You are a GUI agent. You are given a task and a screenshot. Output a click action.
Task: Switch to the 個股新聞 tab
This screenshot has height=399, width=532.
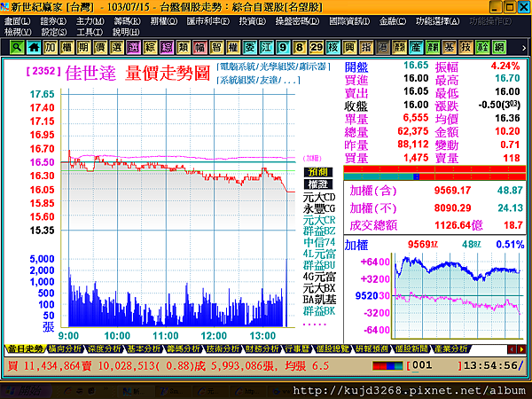coord(411,348)
